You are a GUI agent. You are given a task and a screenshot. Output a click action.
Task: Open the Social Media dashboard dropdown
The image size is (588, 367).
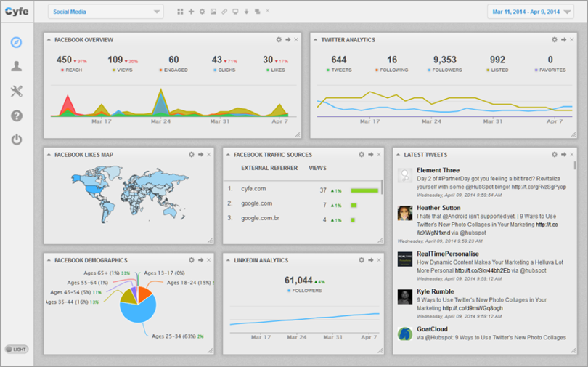(x=106, y=12)
